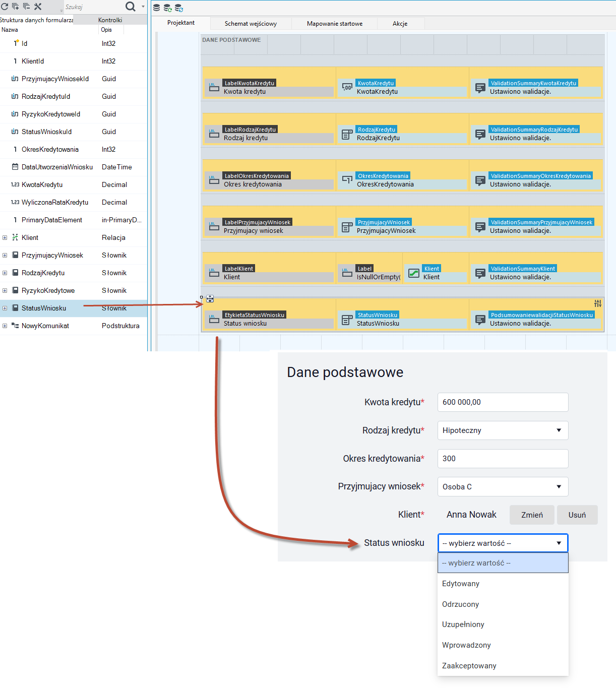Click the PodsumowaniewalidacjiStatusWniosku message icon
The image size is (616, 688).
[x=480, y=320]
